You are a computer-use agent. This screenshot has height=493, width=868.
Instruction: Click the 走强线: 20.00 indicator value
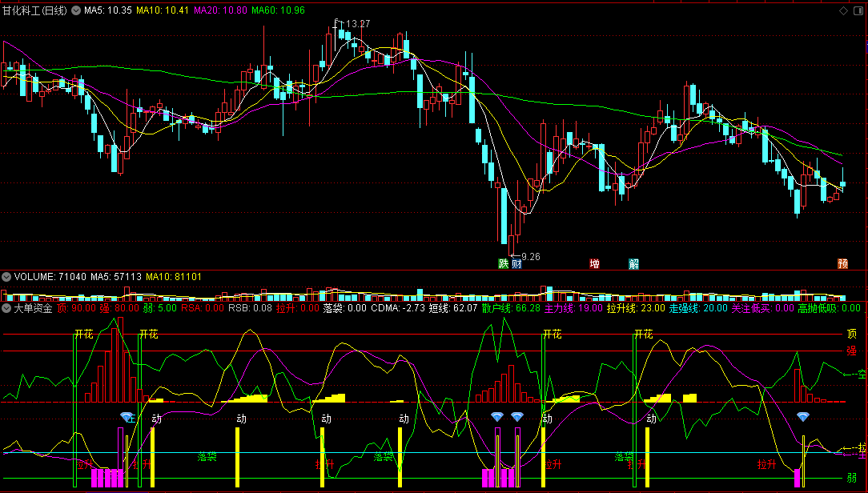[698, 308]
